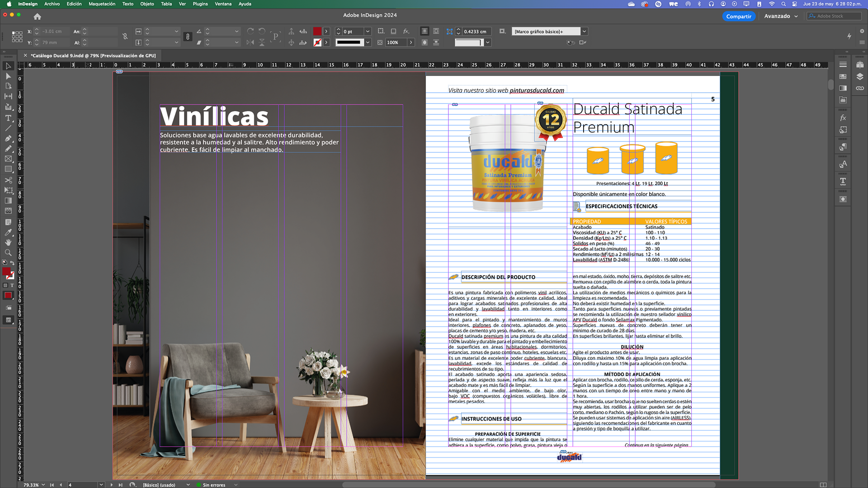Open the Links panel icon
The image size is (868, 488).
pyautogui.click(x=860, y=88)
